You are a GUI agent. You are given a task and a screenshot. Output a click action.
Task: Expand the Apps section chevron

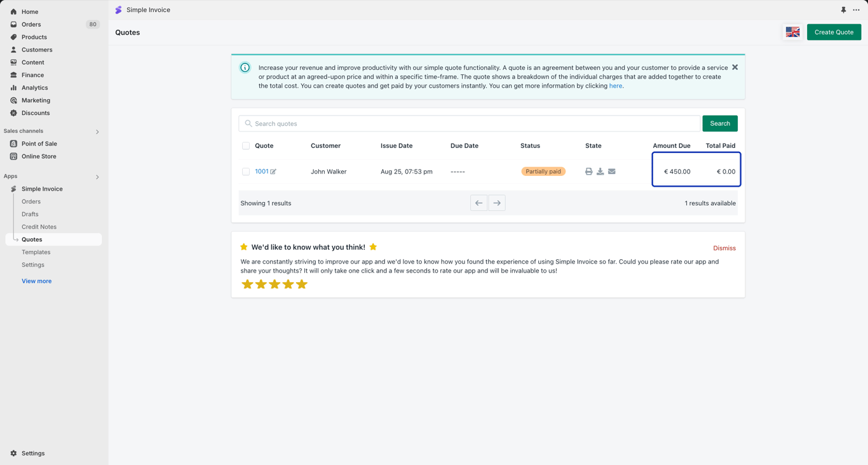pos(97,177)
